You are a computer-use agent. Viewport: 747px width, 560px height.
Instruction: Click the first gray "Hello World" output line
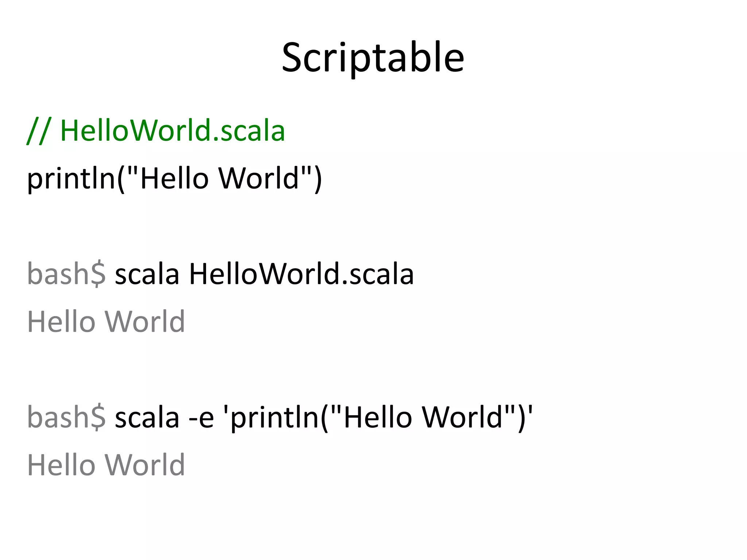pyautogui.click(x=106, y=322)
